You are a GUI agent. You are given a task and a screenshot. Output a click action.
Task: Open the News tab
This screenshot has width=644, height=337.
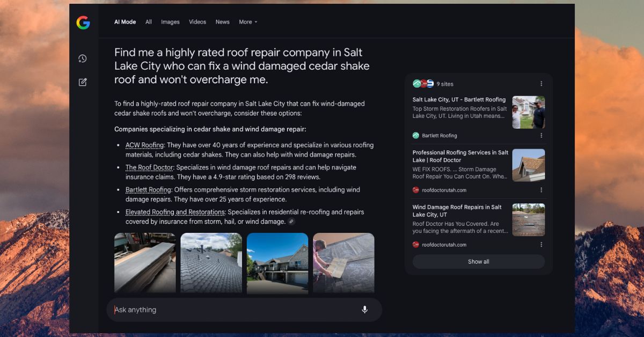point(222,22)
